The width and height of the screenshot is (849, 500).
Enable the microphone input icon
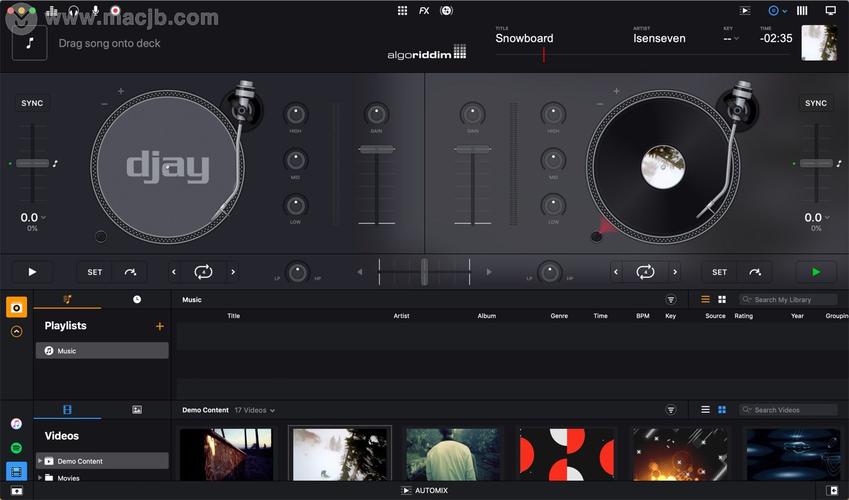pos(95,11)
